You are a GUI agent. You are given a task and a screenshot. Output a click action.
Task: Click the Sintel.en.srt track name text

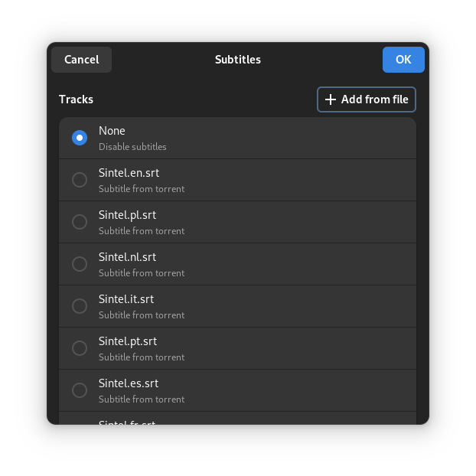(129, 173)
